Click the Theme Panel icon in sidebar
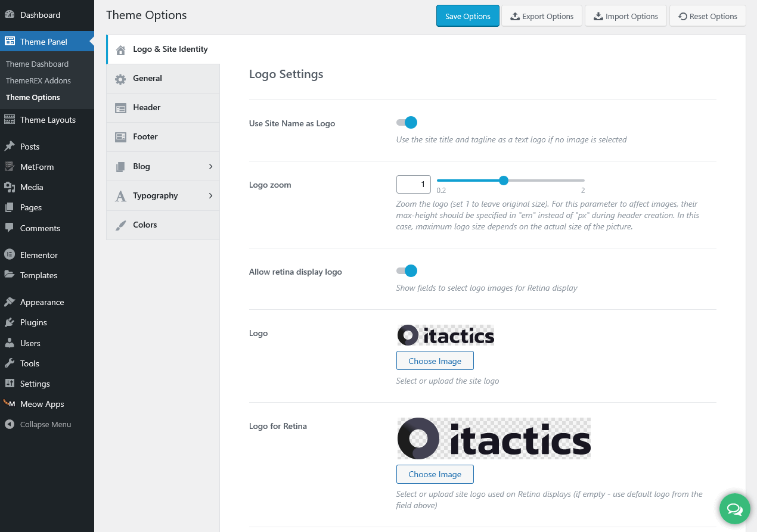This screenshot has width=757, height=532. pyautogui.click(x=10, y=42)
